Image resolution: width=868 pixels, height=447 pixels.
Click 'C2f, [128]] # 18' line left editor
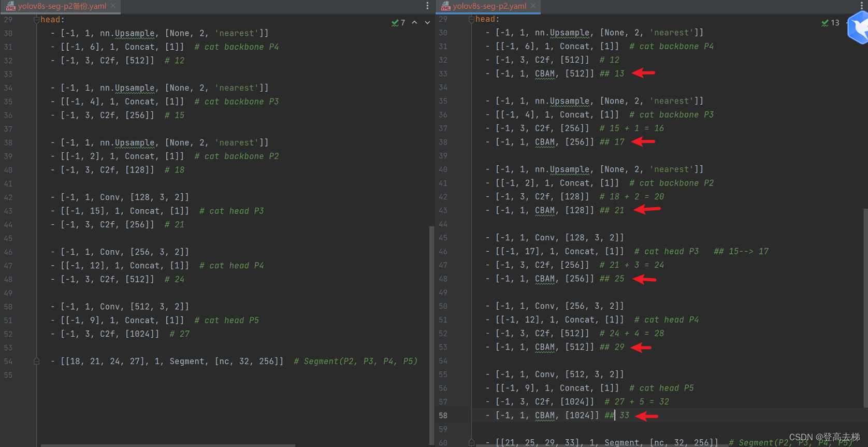point(118,170)
